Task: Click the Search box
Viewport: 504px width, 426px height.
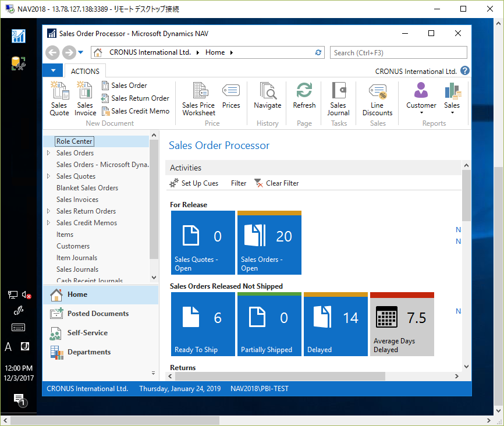Action: point(398,53)
